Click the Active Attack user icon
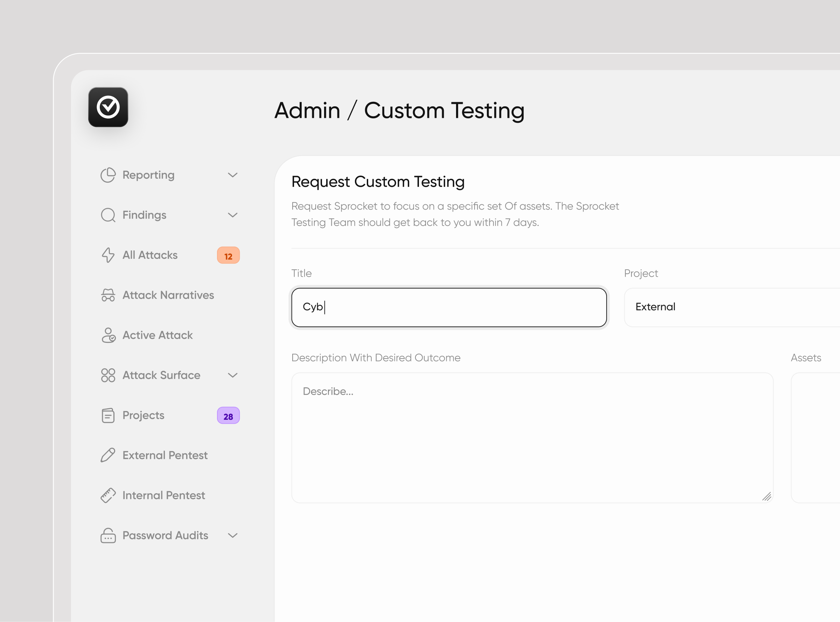This screenshot has width=840, height=622. (x=108, y=335)
